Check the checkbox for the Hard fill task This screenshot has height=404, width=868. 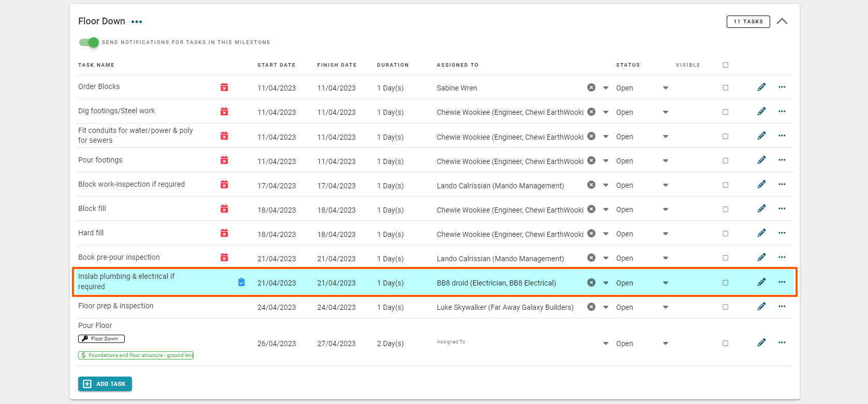coord(725,234)
